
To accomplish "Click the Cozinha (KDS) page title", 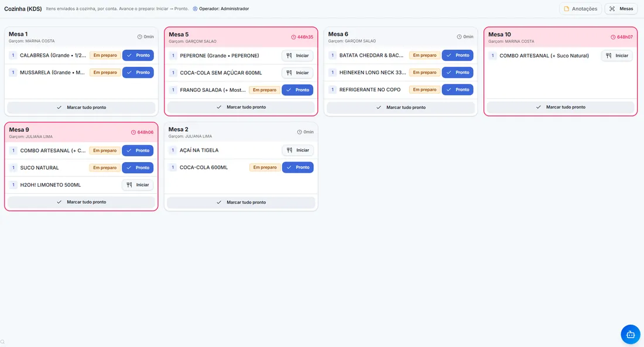I will [x=23, y=9].
